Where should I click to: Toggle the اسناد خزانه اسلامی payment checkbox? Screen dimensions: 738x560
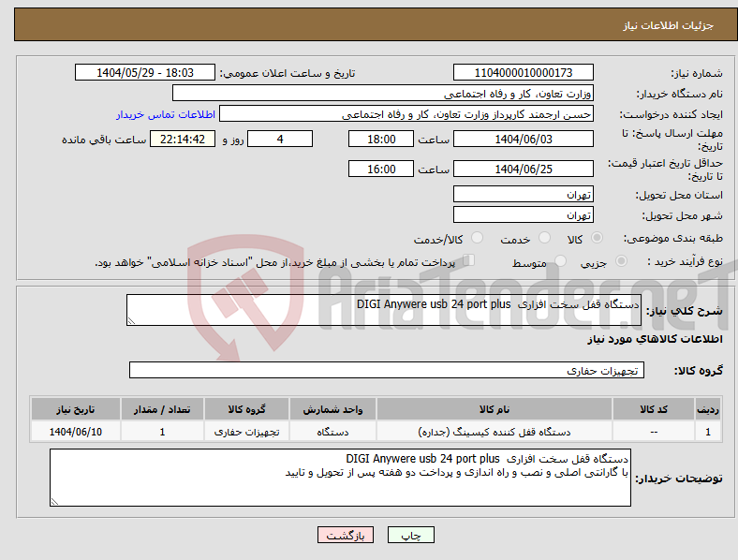pyautogui.click(x=469, y=260)
